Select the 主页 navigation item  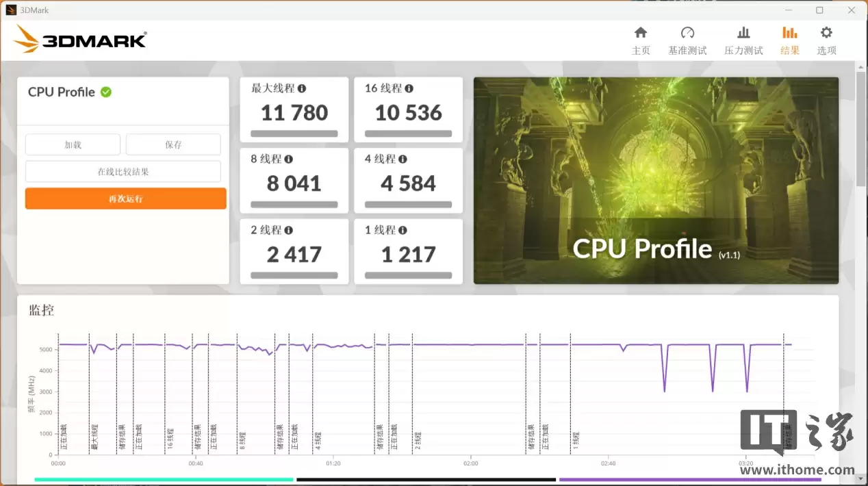[641, 40]
